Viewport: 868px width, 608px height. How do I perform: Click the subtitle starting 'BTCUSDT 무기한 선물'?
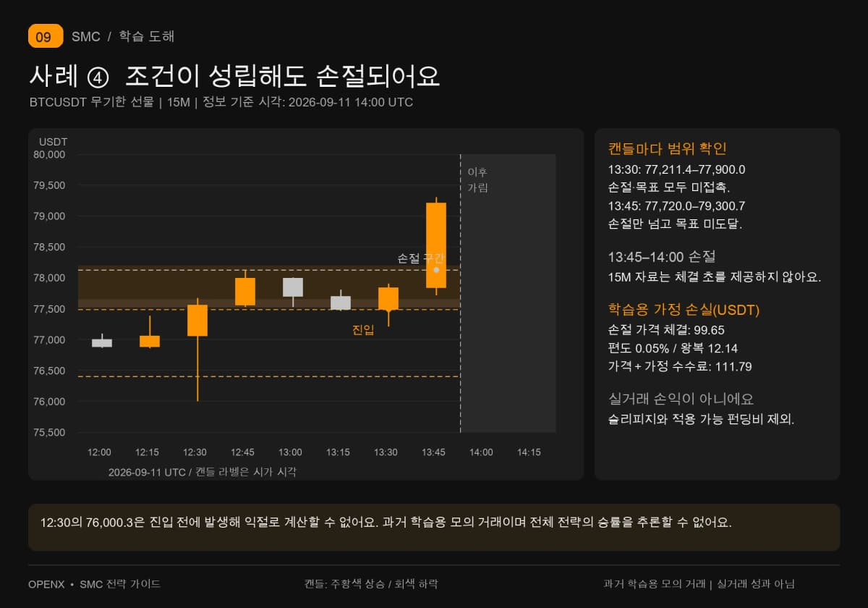pyautogui.click(x=221, y=102)
